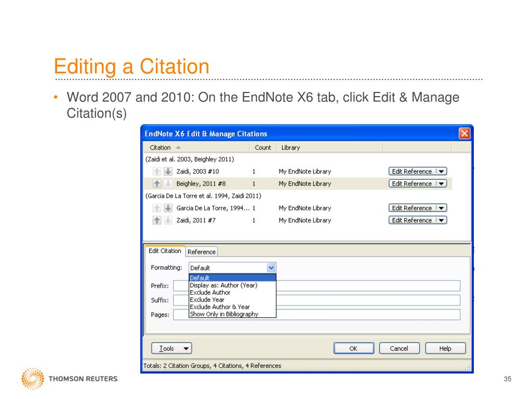Open the Tools dropdown menu
The image size is (532, 399).
coord(171,349)
